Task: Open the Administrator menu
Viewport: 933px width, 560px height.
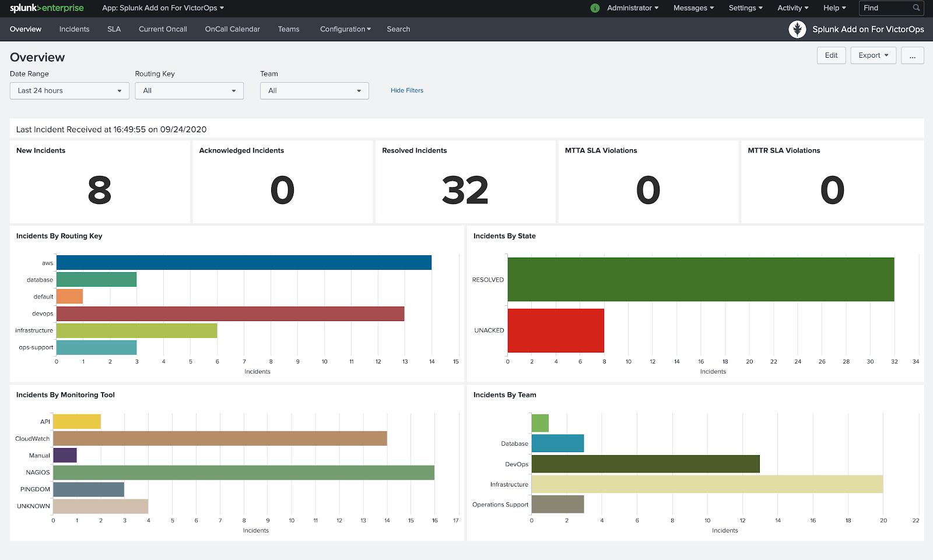Action: click(x=633, y=8)
